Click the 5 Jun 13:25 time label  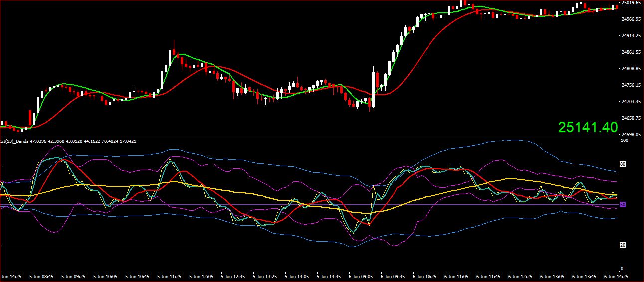265,276
